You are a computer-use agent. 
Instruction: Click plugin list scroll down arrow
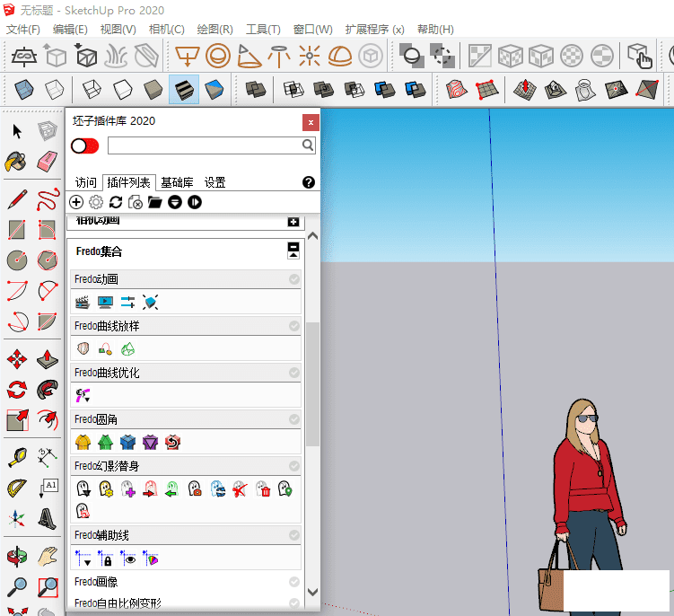[x=313, y=592]
